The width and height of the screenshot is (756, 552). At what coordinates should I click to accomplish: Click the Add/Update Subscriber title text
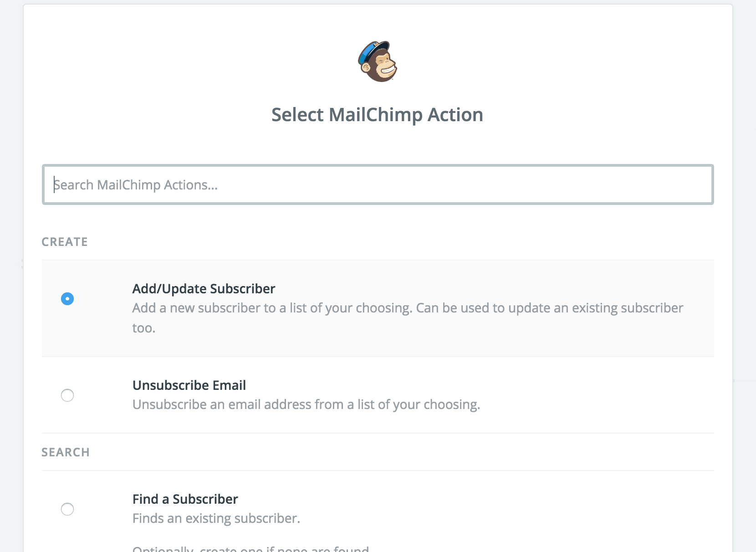click(x=204, y=289)
